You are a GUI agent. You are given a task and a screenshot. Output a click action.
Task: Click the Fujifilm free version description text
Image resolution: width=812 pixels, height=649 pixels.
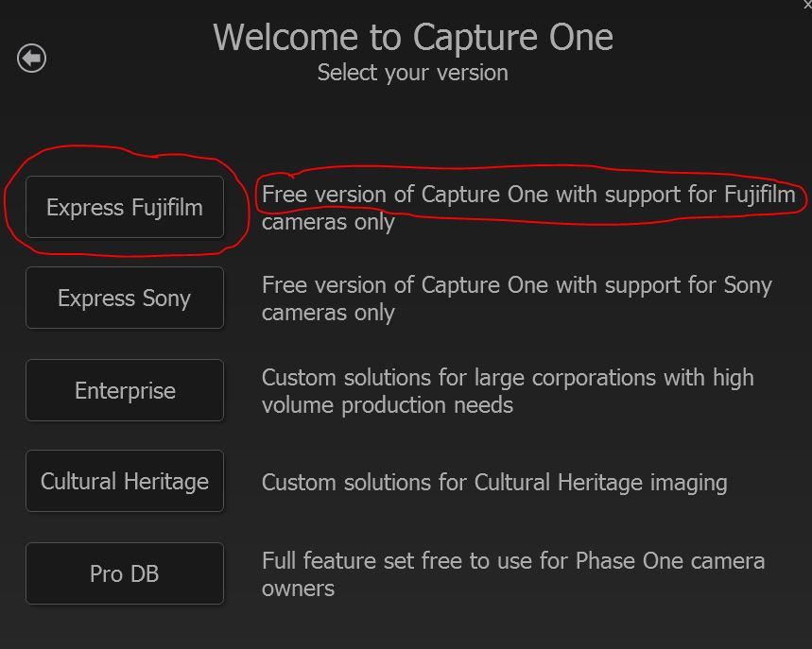pyautogui.click(x=529, y=196)
